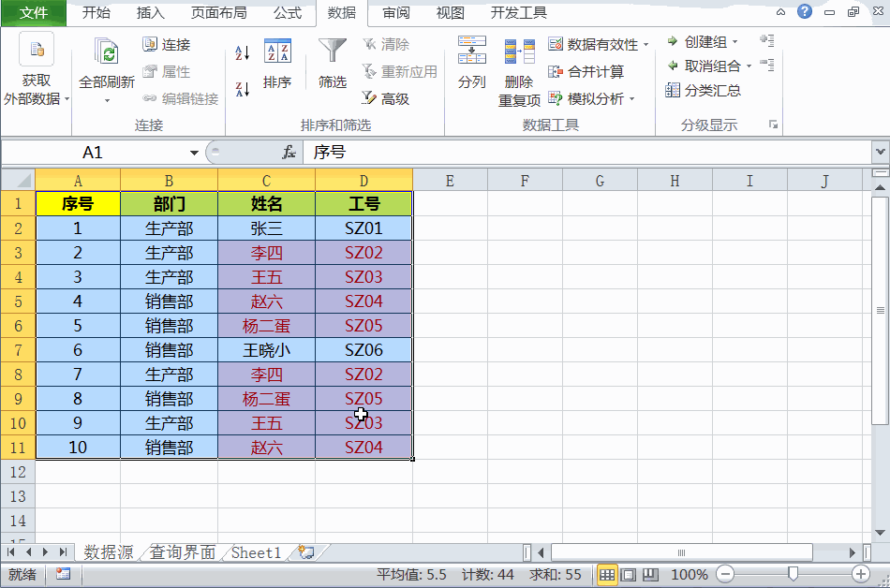Screen dimensions: 890x588
Task: Open What-If Analysis dropdown arrow
Action: [631, 99]
